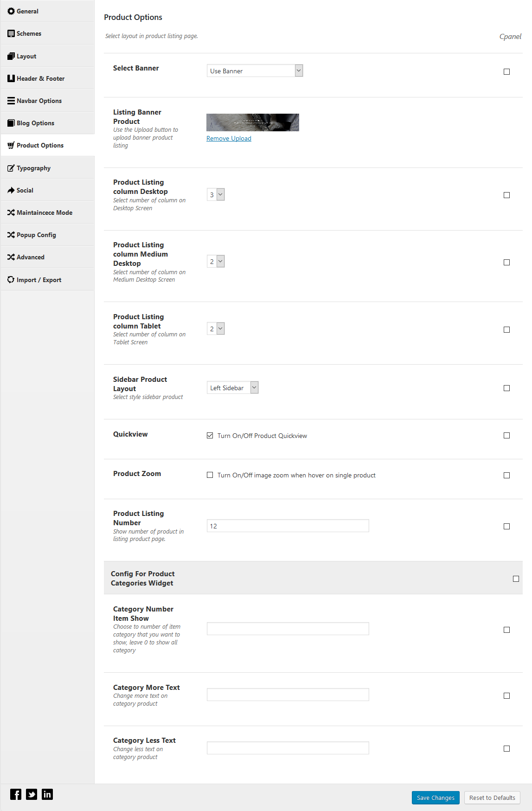Enable image zoom on hover checkbox
Viewport: 532px width, 811px height.
pos(210,475)
